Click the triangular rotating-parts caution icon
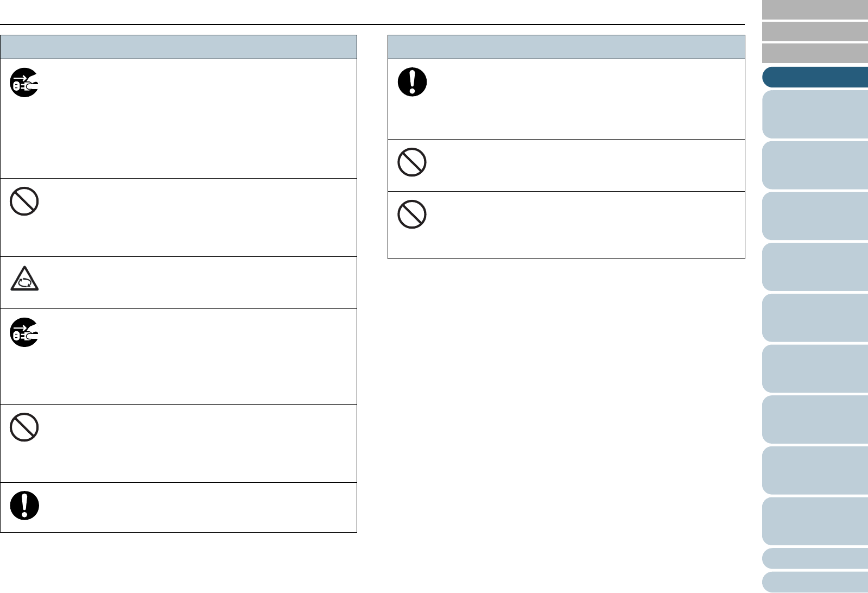 pos(24,280)
